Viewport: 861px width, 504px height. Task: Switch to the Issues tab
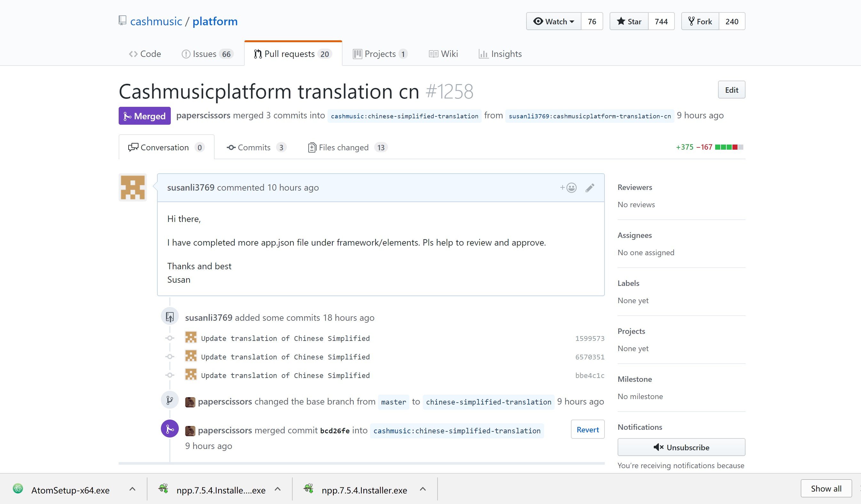(x=207, y=54)
